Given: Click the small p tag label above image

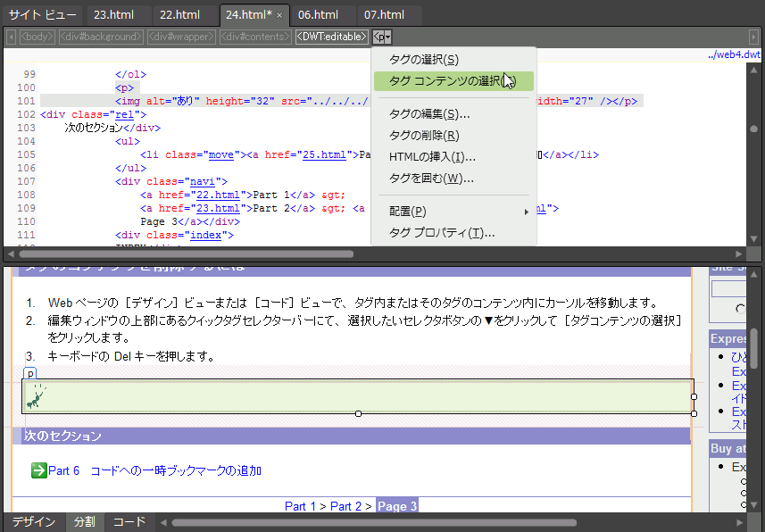Looking at the screenshot, I should (29, 374).
